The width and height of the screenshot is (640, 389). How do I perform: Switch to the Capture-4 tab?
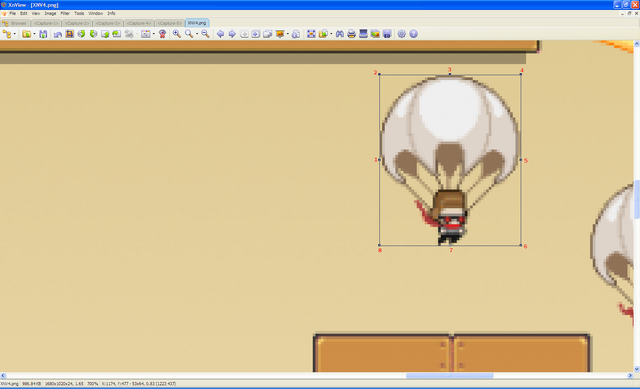[139, 23]
